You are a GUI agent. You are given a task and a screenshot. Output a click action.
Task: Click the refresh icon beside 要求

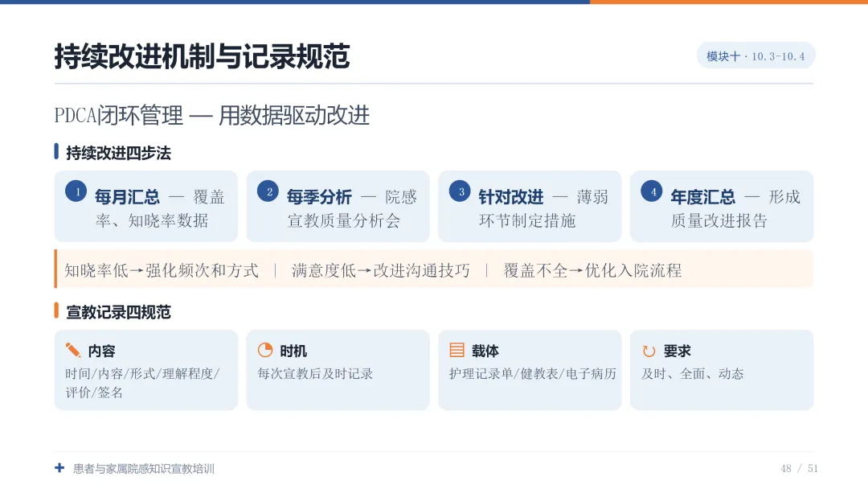tap(649, 351)
